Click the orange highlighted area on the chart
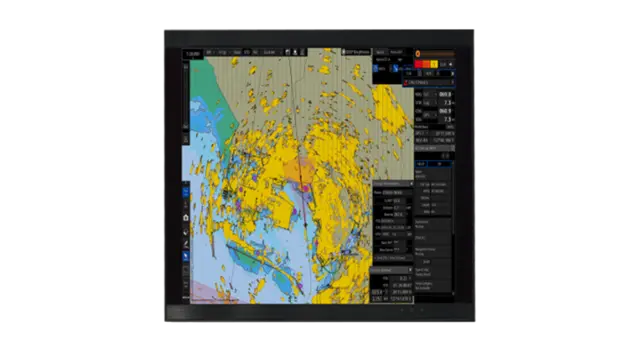640x360 pixels. point(299,170)
